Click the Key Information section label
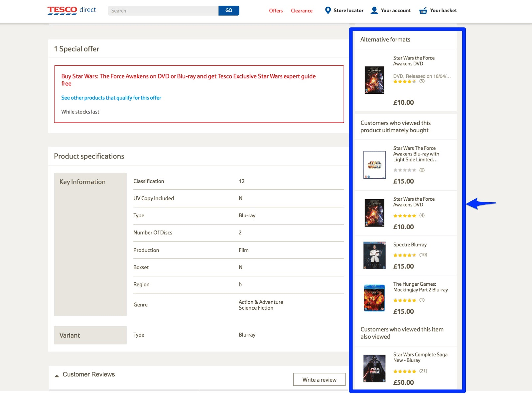The image size is (532, 404). (x=82, y=182)
